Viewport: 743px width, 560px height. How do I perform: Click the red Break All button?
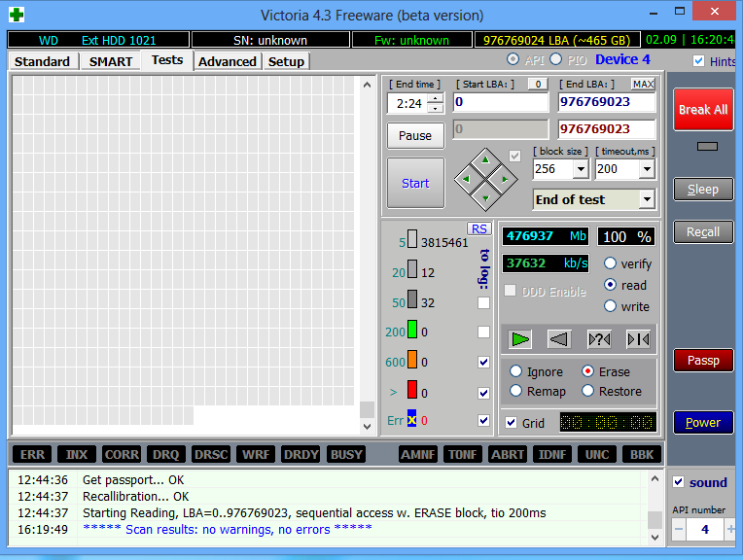(x=703, y=110)
